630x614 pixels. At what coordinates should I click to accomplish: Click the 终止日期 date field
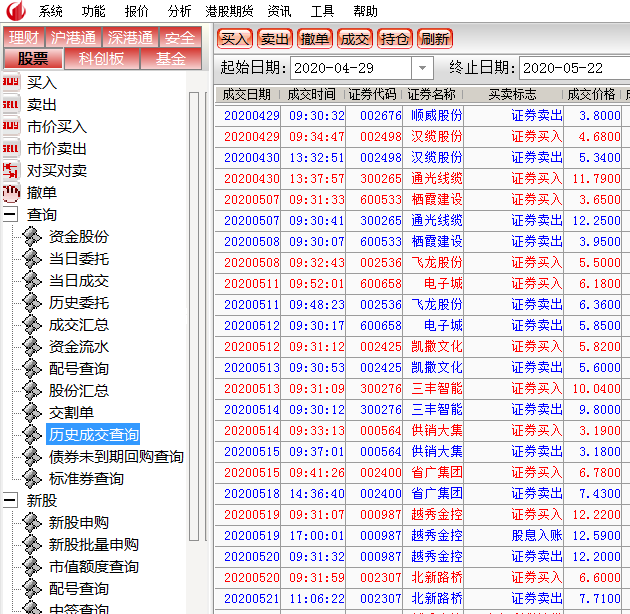pos(575,68)
